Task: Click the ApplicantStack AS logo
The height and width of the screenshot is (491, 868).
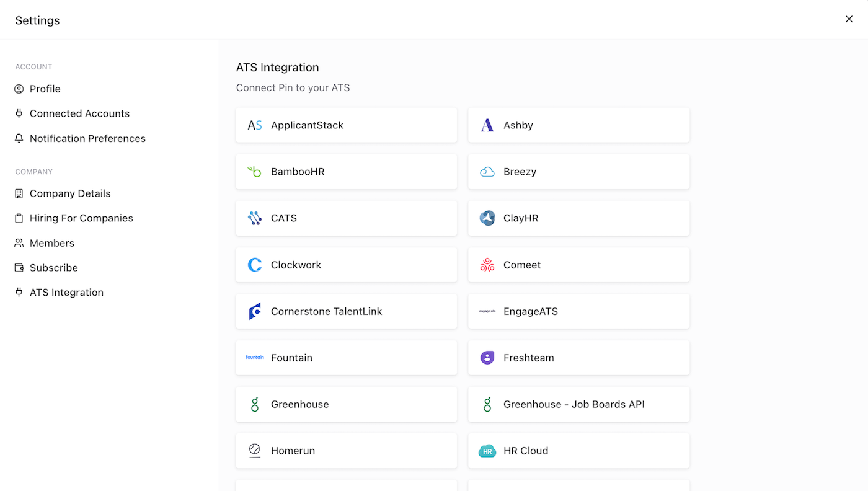Action: 255,125
